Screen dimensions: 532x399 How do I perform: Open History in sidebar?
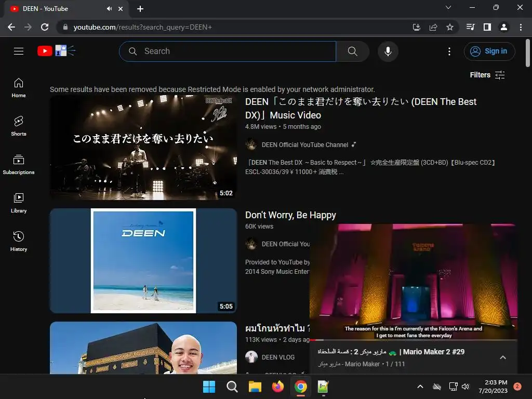pos(19,241)
